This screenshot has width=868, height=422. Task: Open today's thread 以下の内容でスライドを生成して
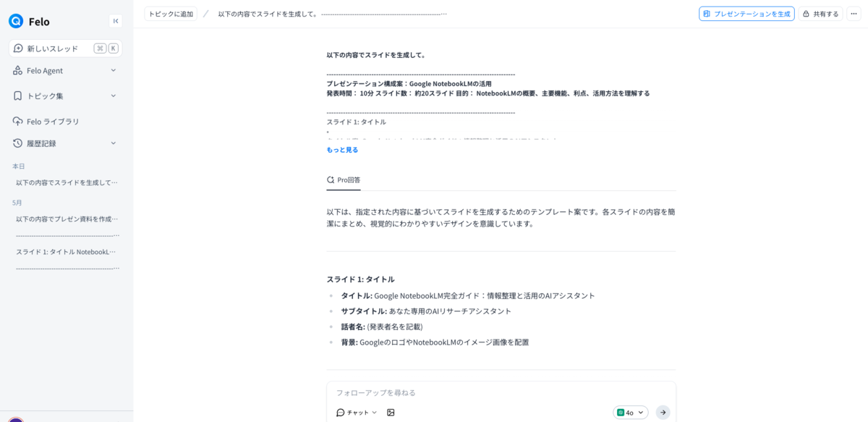click(x=67, y=182)
